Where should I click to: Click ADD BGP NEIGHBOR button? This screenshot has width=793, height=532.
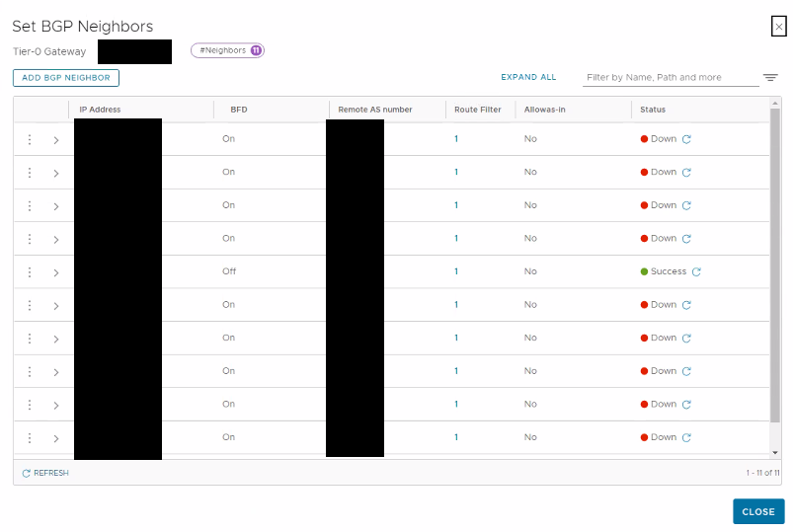tap(66, 78)
